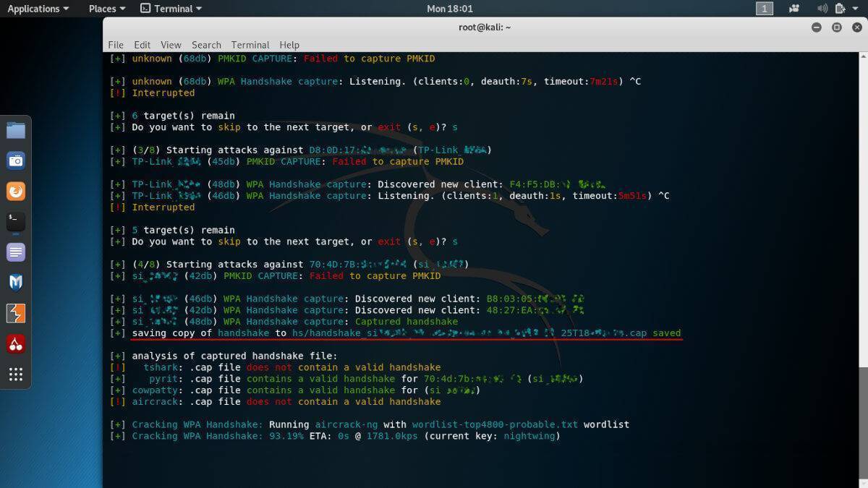Open the Terminal app menu dropdown

point(171,9)
